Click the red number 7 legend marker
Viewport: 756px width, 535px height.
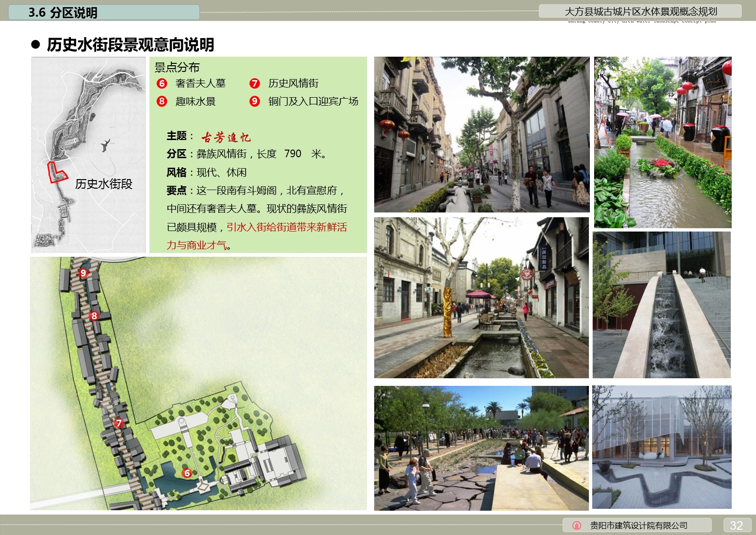(255, 83)
